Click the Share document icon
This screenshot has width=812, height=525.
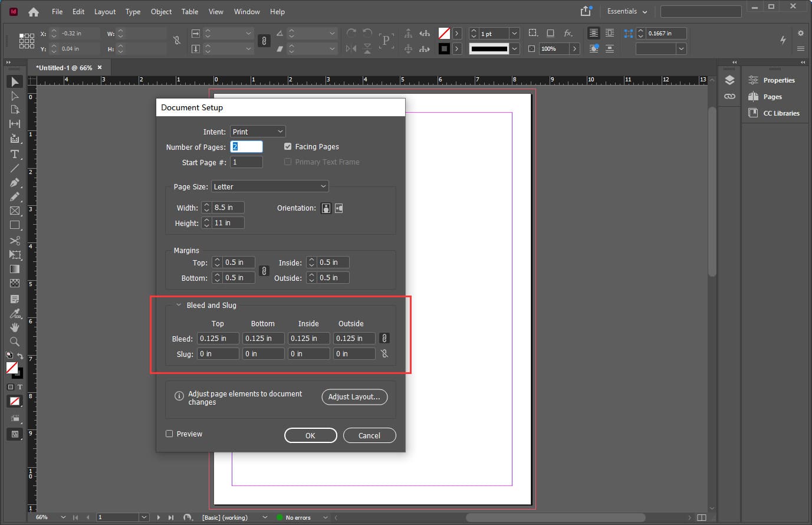tap(586, 11)
